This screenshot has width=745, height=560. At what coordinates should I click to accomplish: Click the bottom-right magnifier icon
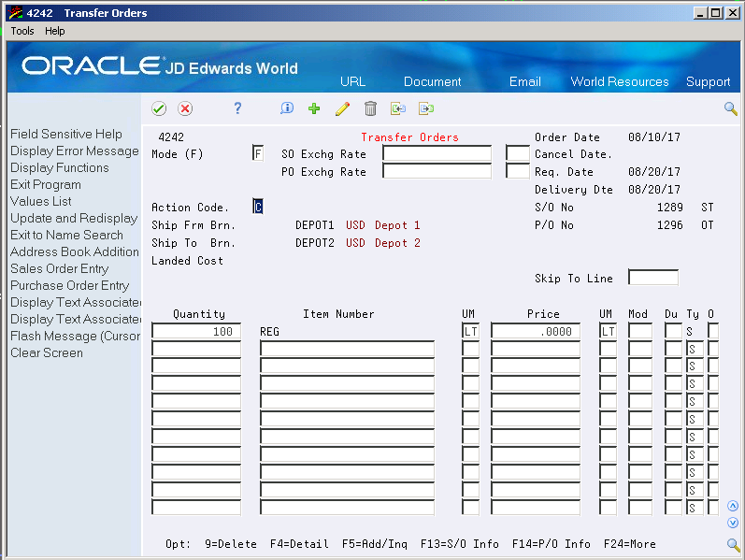click(x=732, y=545)
